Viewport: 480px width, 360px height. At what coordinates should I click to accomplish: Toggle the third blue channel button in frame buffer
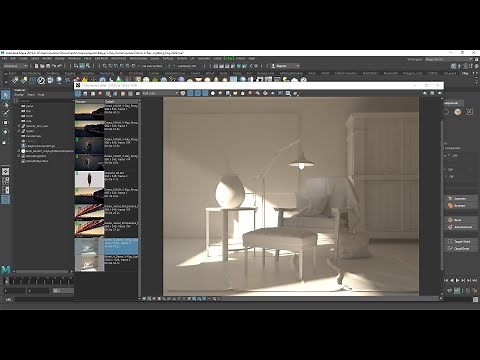coord(205,94)
